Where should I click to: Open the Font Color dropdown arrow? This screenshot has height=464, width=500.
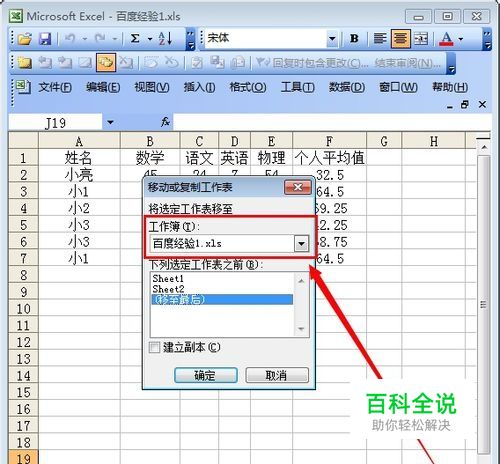click(461, 39)
